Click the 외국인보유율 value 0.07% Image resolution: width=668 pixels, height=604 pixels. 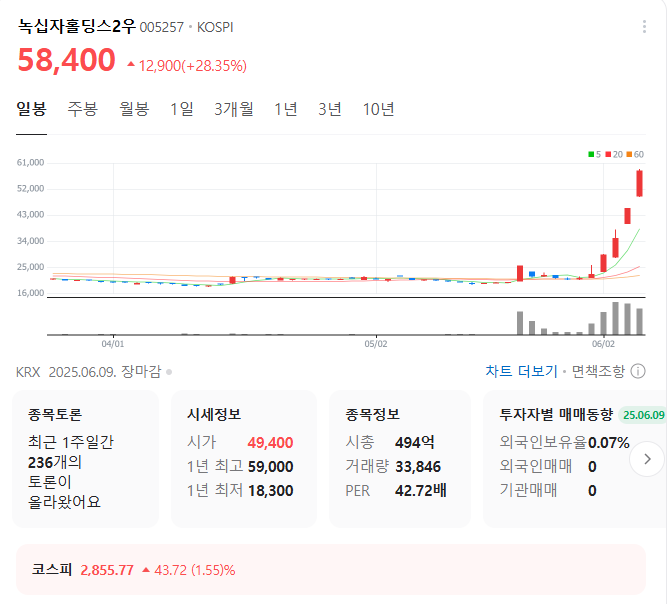point(609,443)
